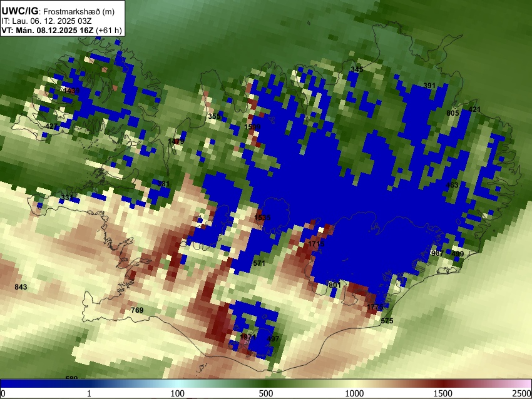Click the 0 label on the color scale
Image resolution: width=532 pixels, height=399 pixels.
click(3, 393)
